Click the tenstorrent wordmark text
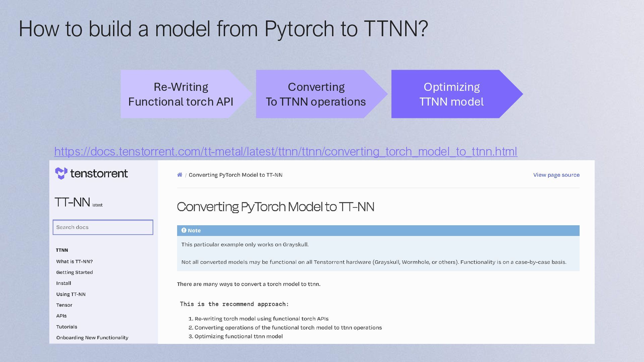The width and height of the screenshot is (644, 362). point(99,173)
